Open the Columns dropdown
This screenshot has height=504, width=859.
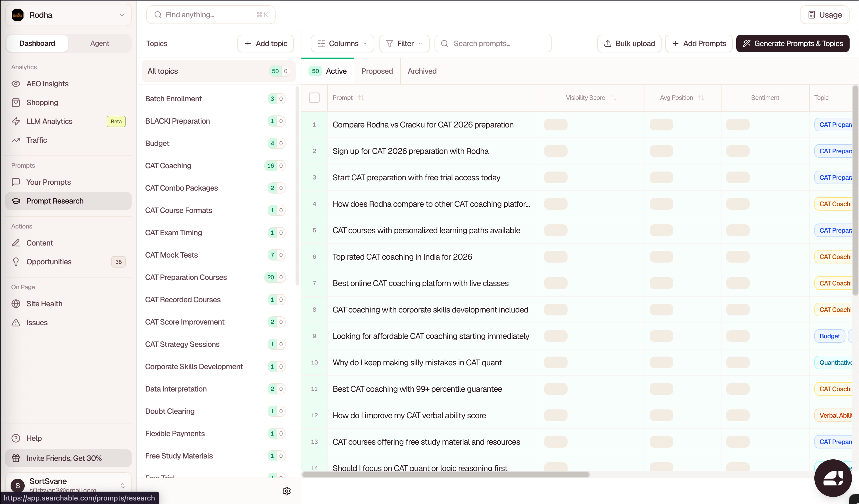342,44
